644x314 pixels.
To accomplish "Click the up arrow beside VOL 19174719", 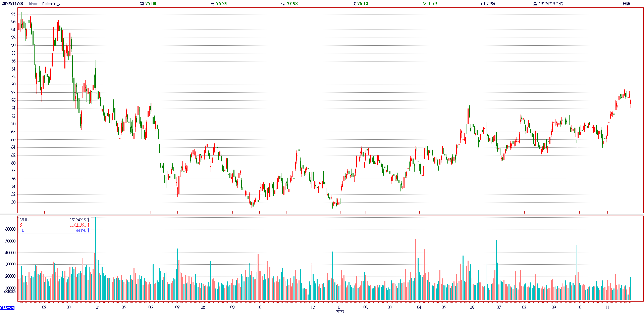I will (x=89, y=220).
